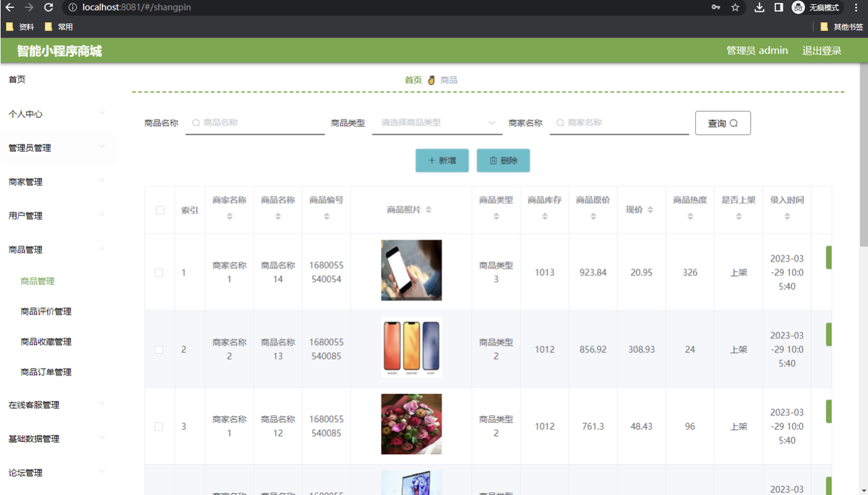This screenshot has height=495, width=868.
Task: Toggle the browser side panel icon
Action: [779, 7]
